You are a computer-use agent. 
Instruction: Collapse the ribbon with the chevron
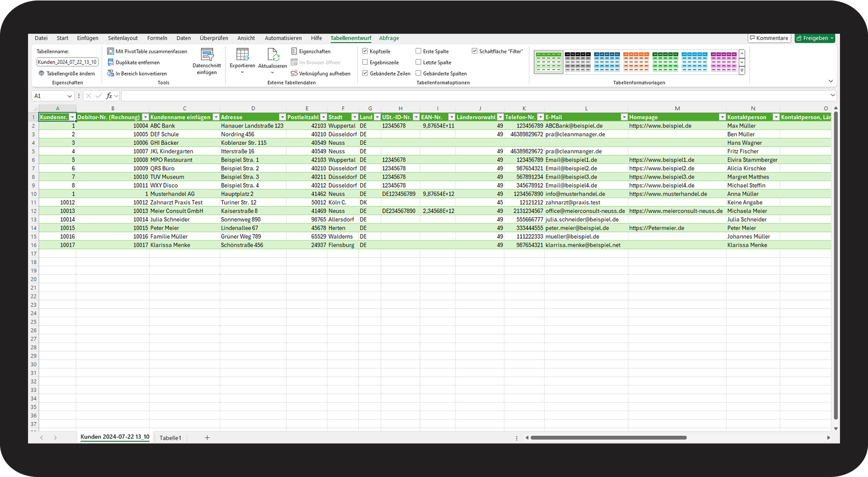point(831,81)
